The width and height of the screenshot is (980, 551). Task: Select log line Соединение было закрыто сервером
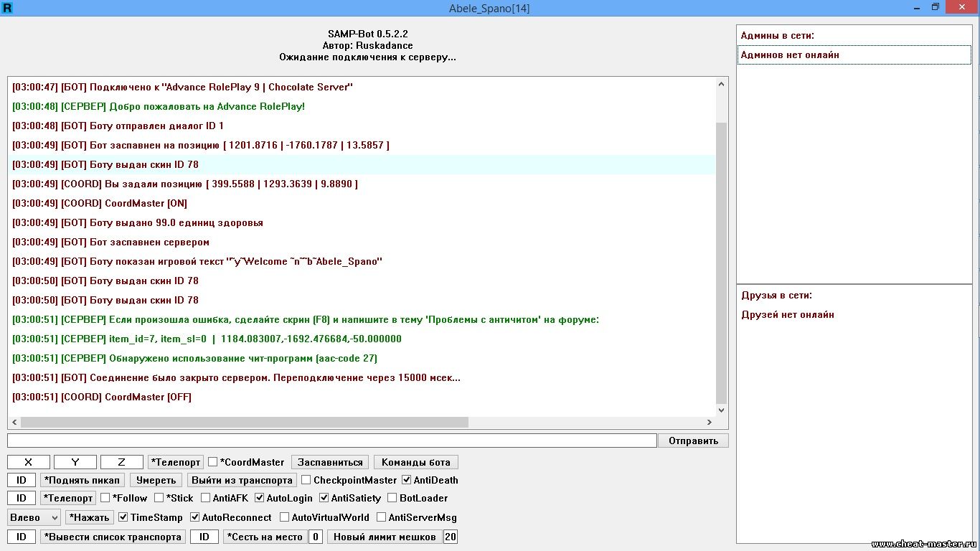[362, 377]
